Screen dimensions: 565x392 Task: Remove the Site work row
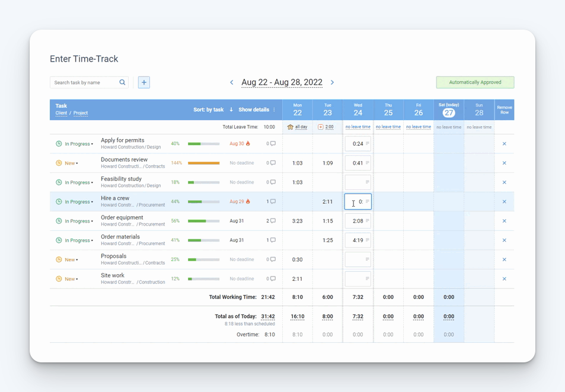click(505, 279)
